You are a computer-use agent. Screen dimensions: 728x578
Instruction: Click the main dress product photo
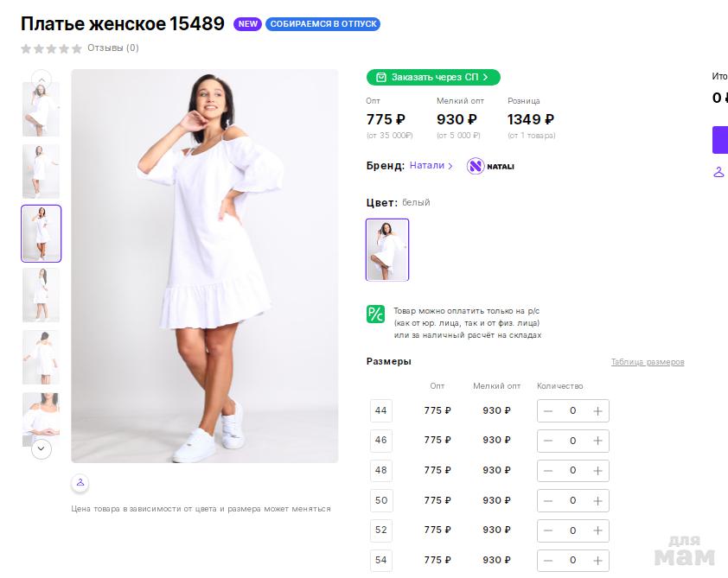pyautogui.click(x=205, y=265)
